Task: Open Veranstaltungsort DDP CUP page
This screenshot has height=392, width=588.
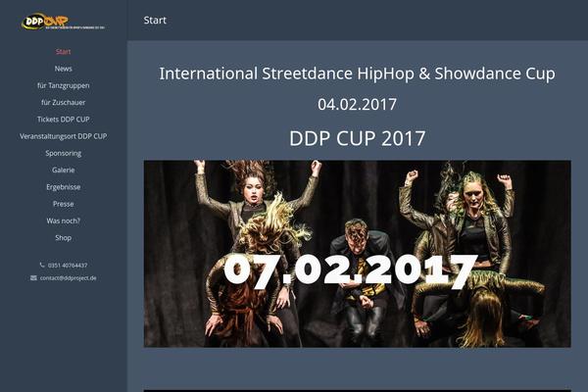Action: pos(63,136)
